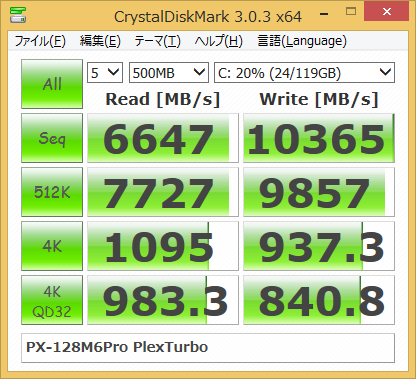This screenshot has height=379, width=416.
Task: Click the Seq read result 6647
Action: point(163,138)
